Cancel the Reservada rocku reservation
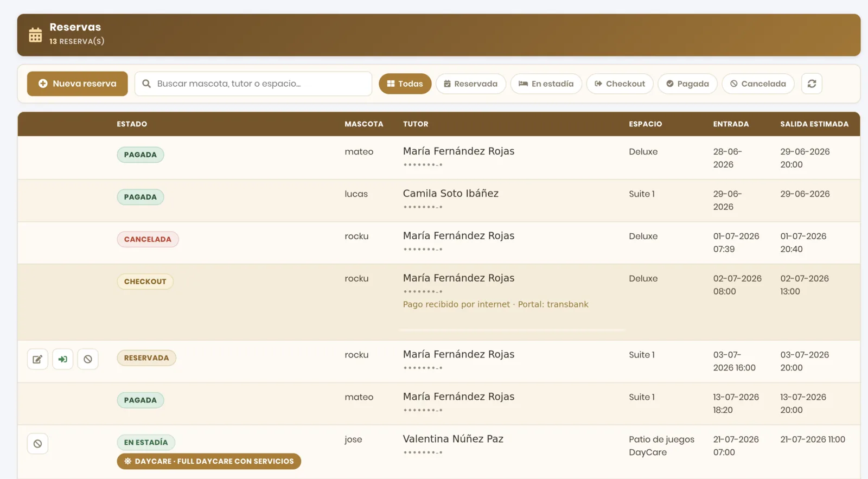The height and width of the screenshot is (479, 868). [x=88, y=359]
